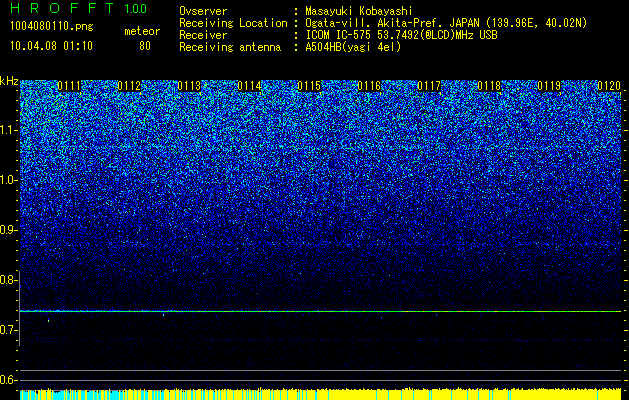629x400 pixels.
Task: Click the time marker 0112
Action: click(x=129, y=86)
